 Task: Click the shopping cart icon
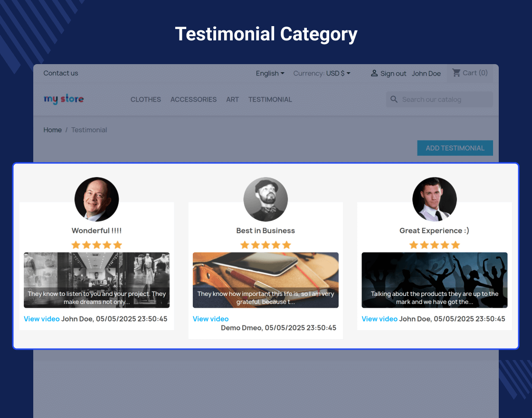pos(456,73)
